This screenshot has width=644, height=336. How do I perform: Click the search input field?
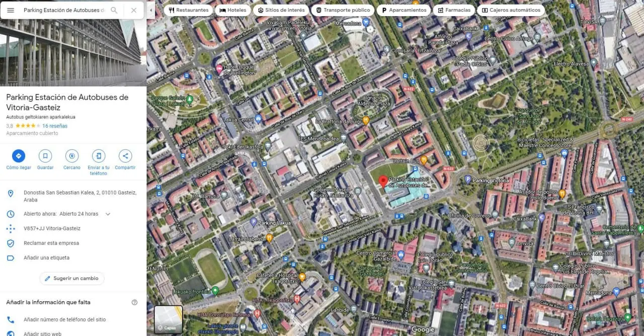click(x=64, y=10)
